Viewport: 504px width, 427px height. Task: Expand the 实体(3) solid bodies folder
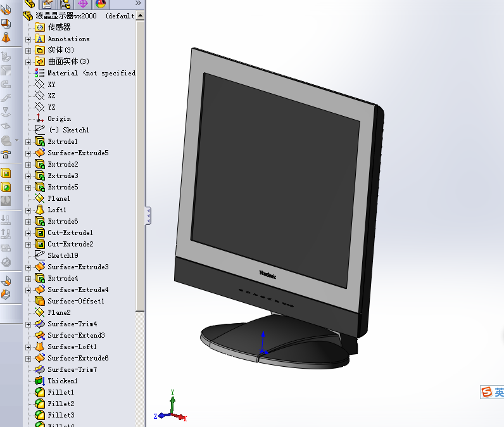coord(28,51)
